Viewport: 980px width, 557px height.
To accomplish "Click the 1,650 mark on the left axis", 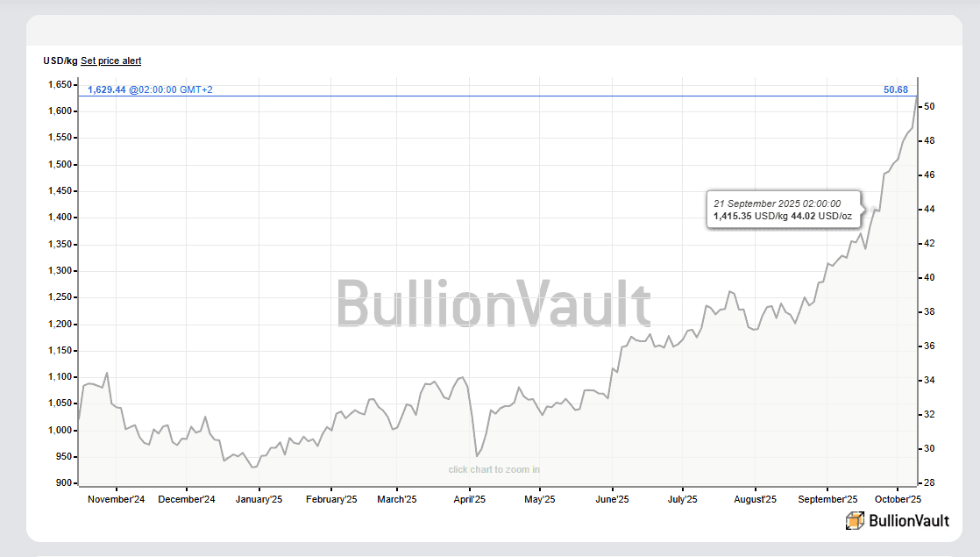I will [60, 85].
